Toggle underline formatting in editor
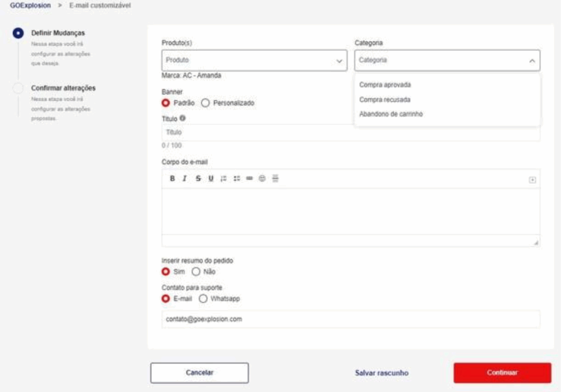Viewport: 561px width, 392px height. [210, 178]
